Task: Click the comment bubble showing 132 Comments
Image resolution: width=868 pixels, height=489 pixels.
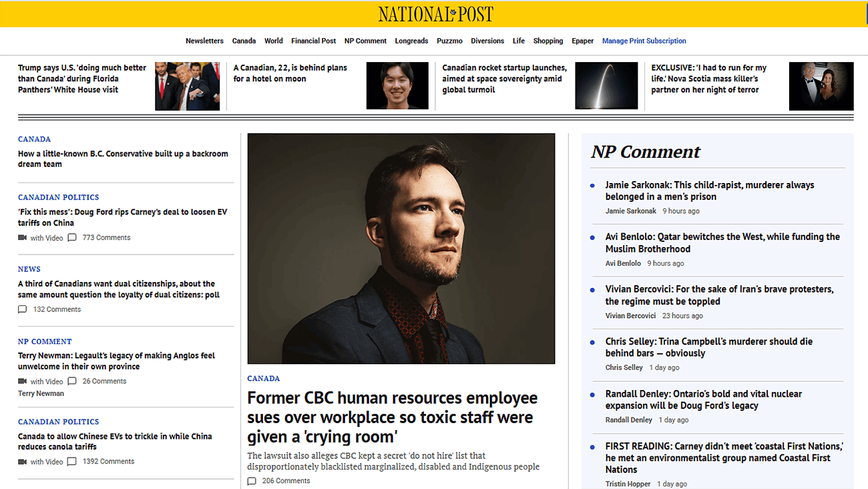Action: click(22, 309)
